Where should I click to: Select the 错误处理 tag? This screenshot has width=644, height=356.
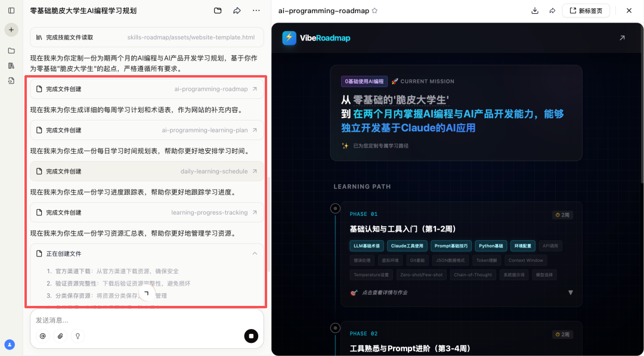(362, 261)
